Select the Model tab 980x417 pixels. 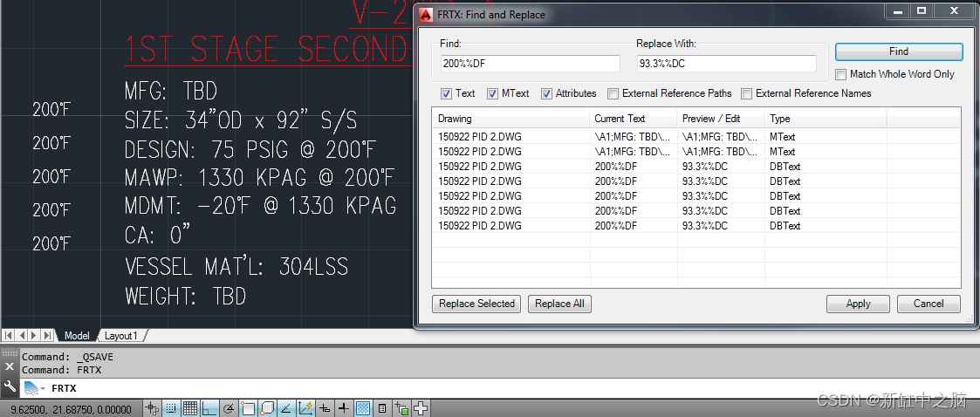click(77, 336)
